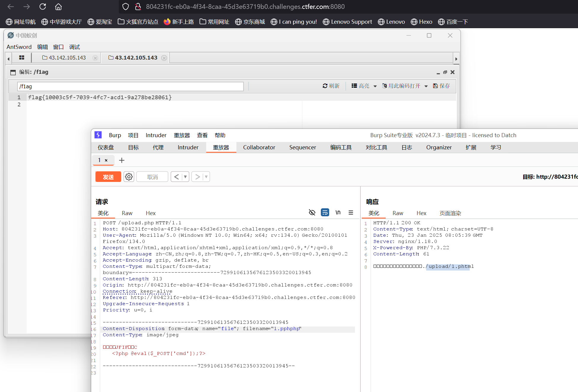Image resolution: width=578 pixels, height=392 pixels.
Task: Toggle line wrap icon in request panel
Action: pyautogui.click(x=325, y=212)
